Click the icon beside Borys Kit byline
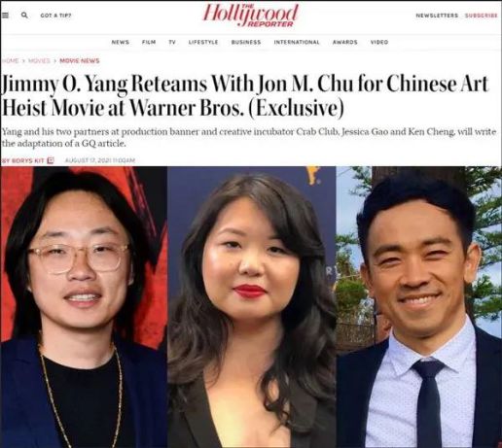The width and height of the screenshot is (502, 448). point(51,160)
